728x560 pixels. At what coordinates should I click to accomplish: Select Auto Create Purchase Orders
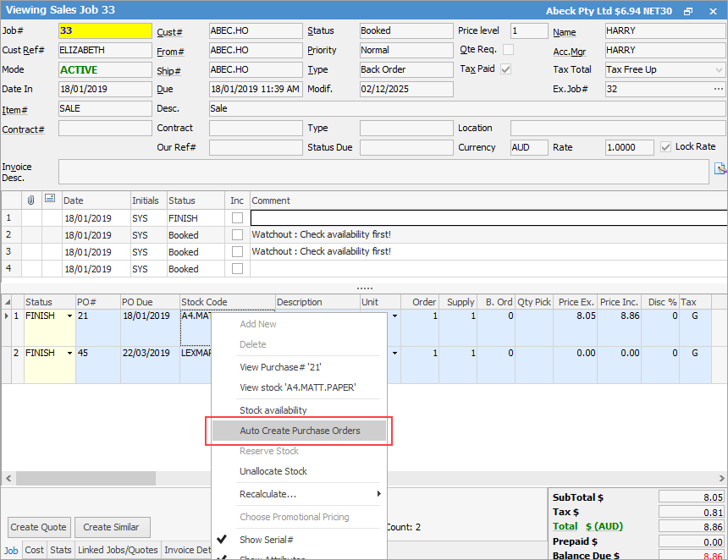tap(300, 431)
